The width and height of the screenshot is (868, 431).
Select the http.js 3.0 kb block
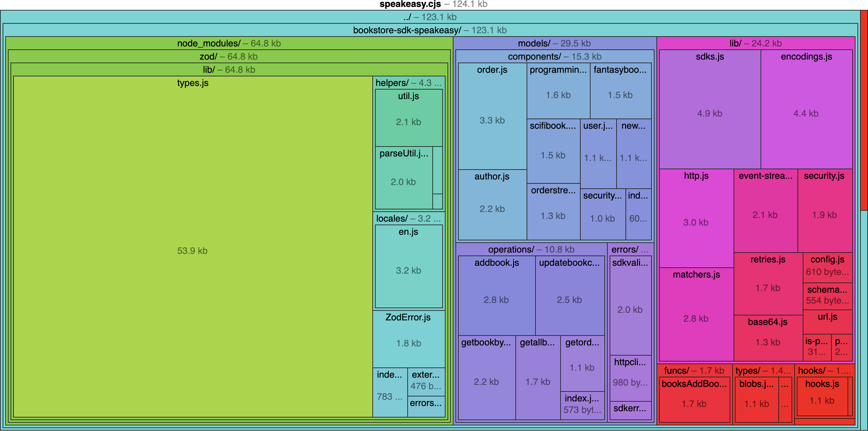pyautogui.click(x=696, y=218)
